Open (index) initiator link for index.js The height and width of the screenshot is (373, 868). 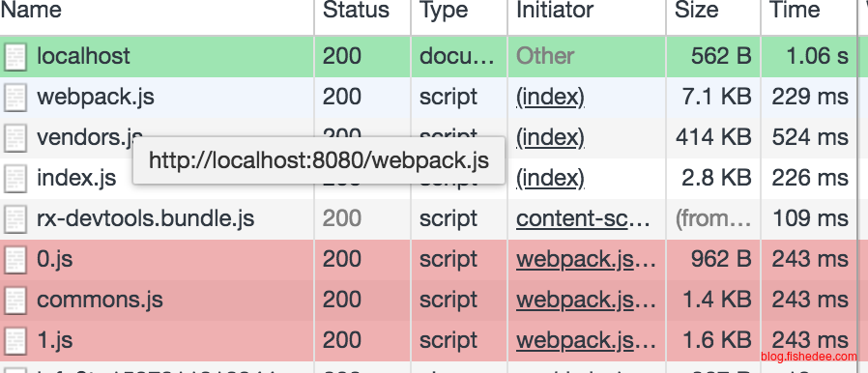(x=550, y=178)
